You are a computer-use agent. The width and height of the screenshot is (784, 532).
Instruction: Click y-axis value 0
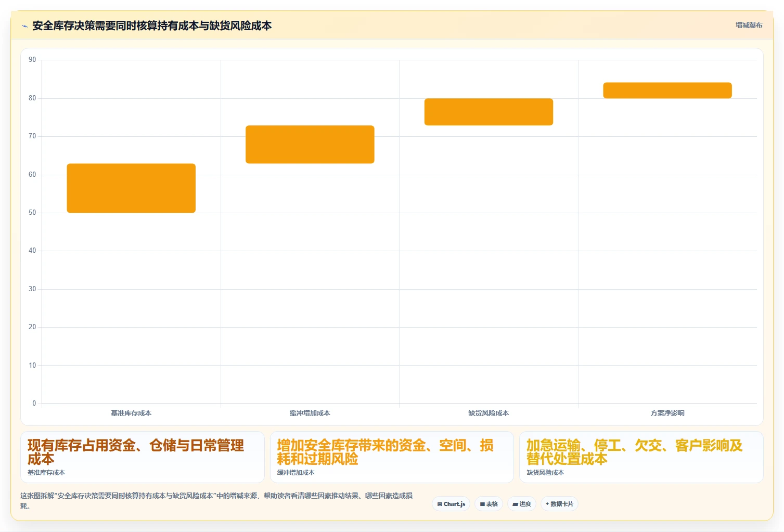(x=34, y=404)
